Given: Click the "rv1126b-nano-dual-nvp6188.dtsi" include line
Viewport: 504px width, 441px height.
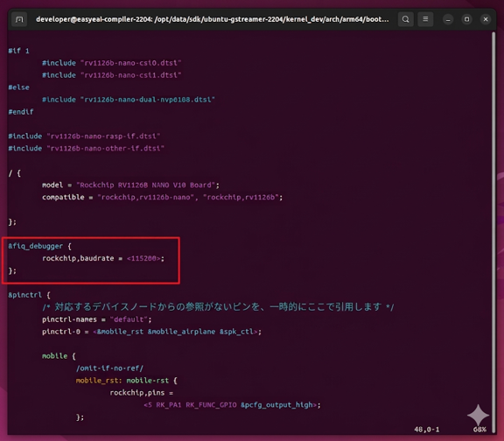Looking at the screenshot, I should pyautogui.click(x=129, y=100).
